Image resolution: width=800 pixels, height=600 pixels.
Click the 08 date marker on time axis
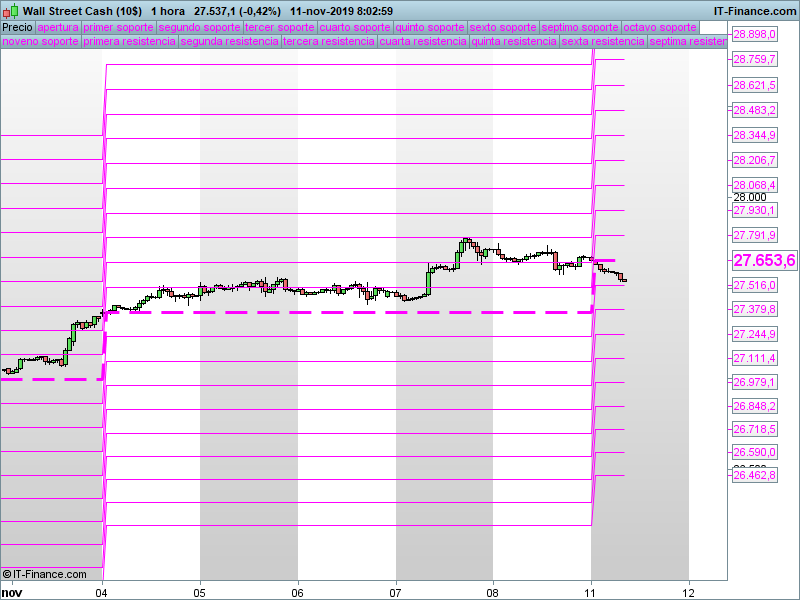point(493,590)
